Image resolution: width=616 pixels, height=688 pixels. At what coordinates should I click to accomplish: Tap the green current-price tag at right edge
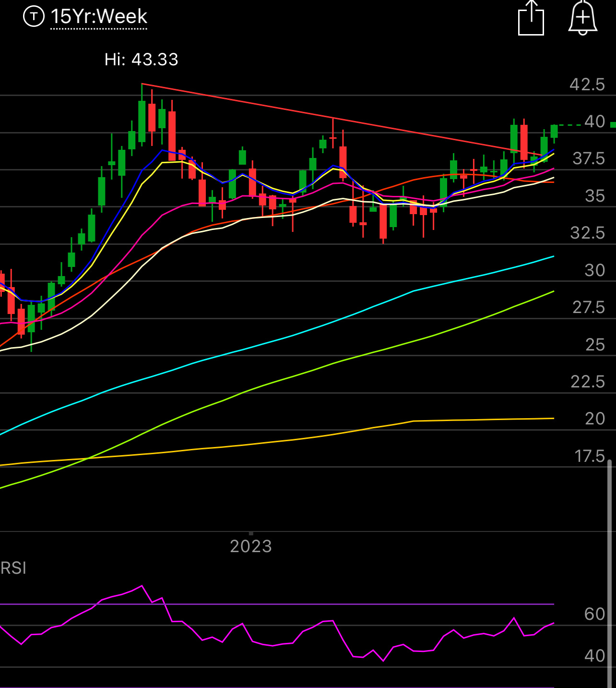click(x=613, y=125)
